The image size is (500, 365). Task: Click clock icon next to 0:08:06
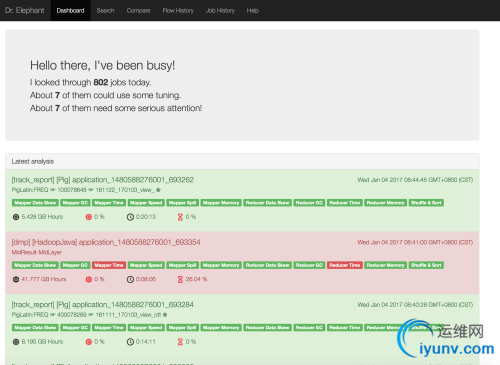tap(130, 279)
